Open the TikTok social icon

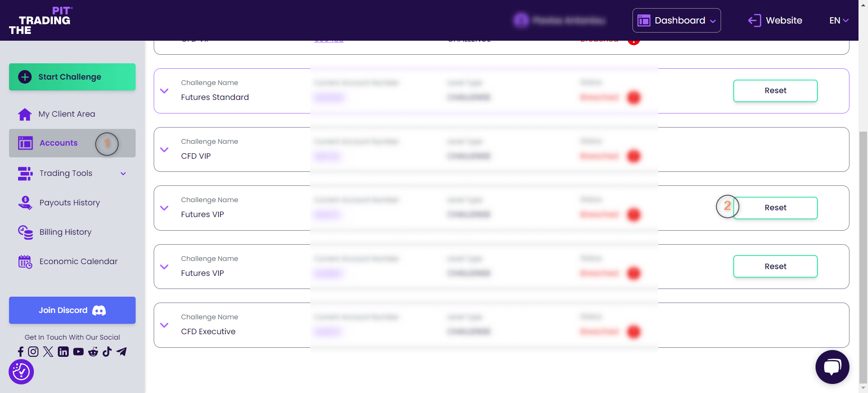click(x=107, y=352)
